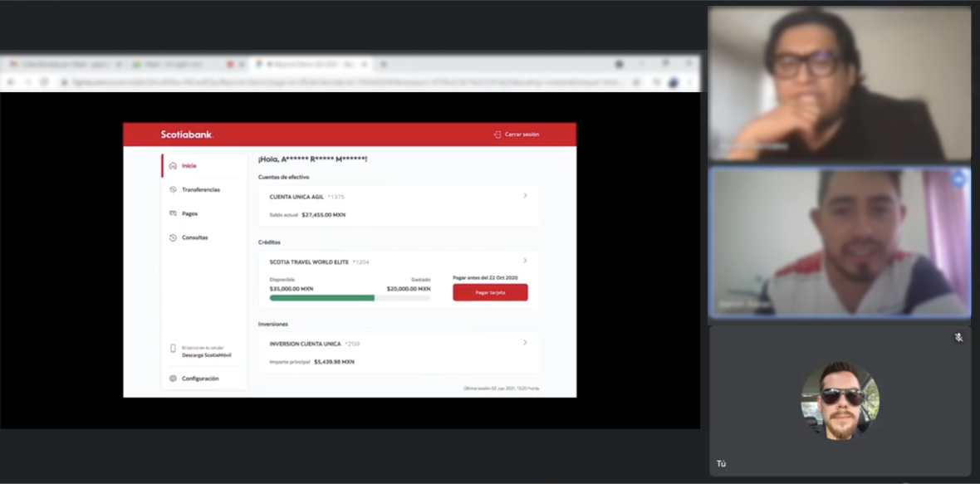Click the Última sesión timestamp text

(x=502, y=389)
